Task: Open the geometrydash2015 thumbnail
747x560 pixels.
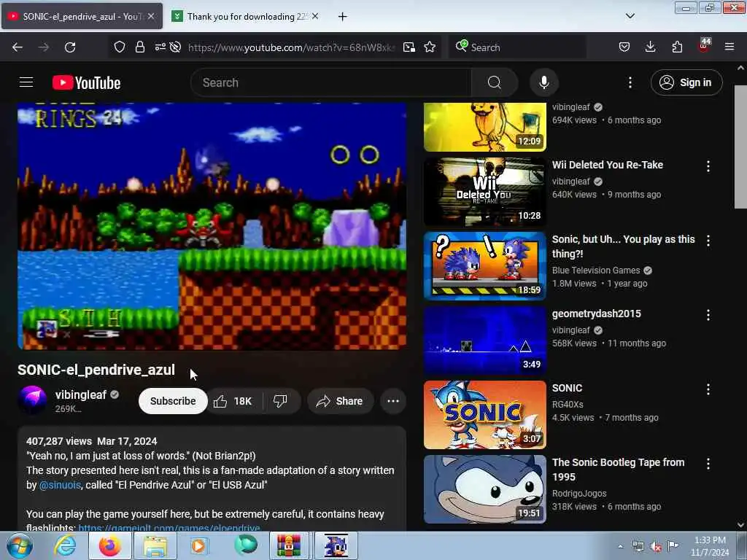Action: 485,340
